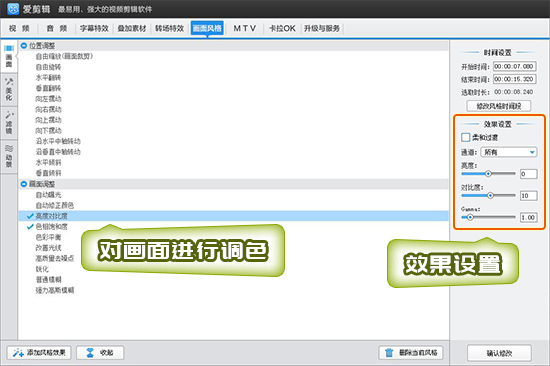This screenshot has width=550, height=366.
Task: Select the 自动修正颜色 style
Action: click(x=55, y=205)
